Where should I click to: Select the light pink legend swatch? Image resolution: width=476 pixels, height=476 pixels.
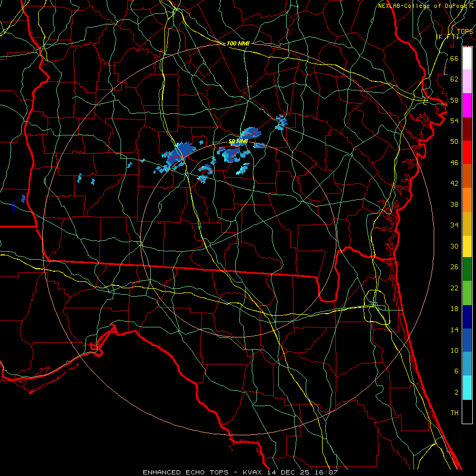467,81
